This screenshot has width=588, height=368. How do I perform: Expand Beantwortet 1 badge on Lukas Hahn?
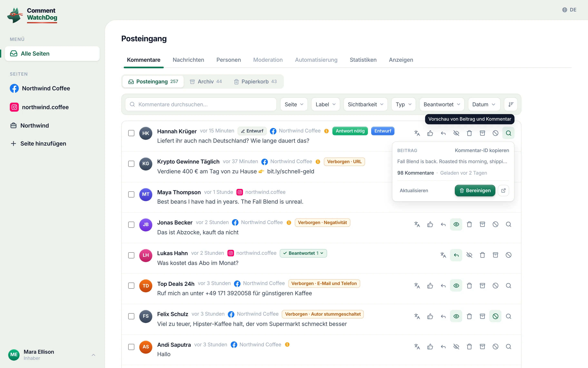pos(303,253)
